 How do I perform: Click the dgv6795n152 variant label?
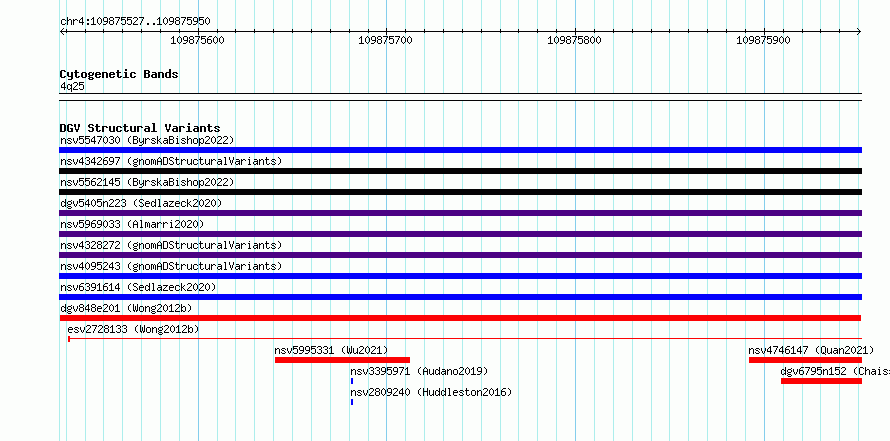[x=835, y=371]
